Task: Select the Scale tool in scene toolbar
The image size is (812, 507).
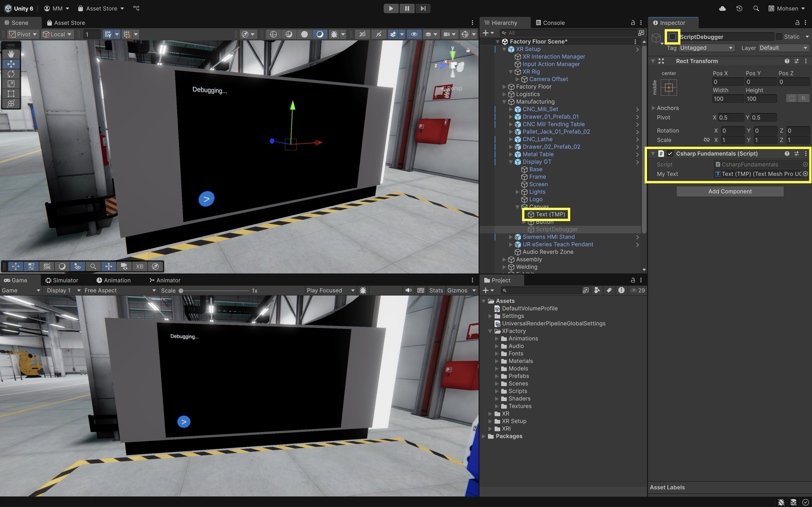Action: tap(11, 84)
